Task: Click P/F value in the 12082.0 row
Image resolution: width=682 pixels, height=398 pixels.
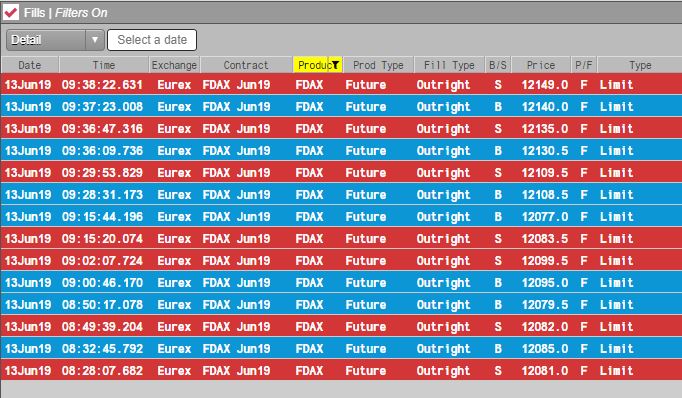Action: (584, 327)
